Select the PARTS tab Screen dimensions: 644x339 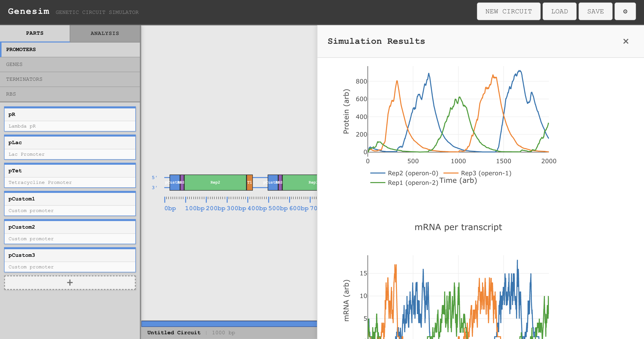click(35, 33)
